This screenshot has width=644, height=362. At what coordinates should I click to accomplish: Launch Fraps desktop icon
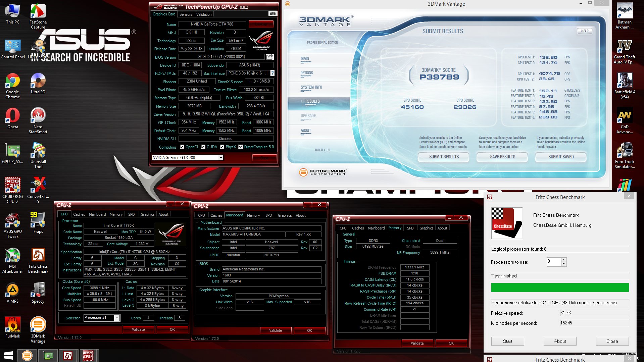coord(38,223)
